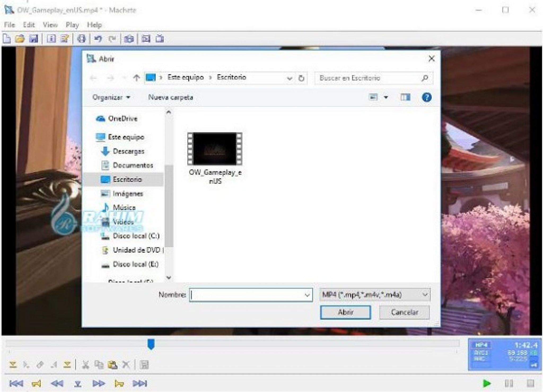
Task: Expand the Nombre filename combo box
Action: point(307,294)
